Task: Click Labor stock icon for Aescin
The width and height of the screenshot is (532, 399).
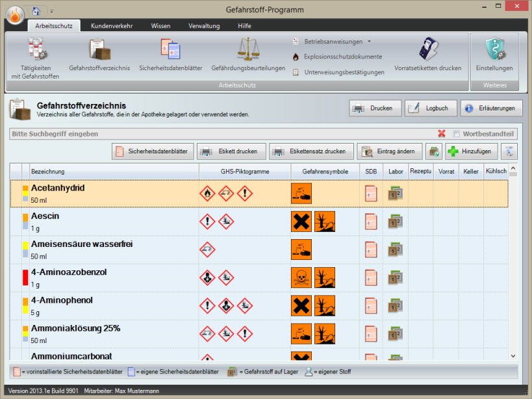Action: pyautogui.click(x=396, y=222)
